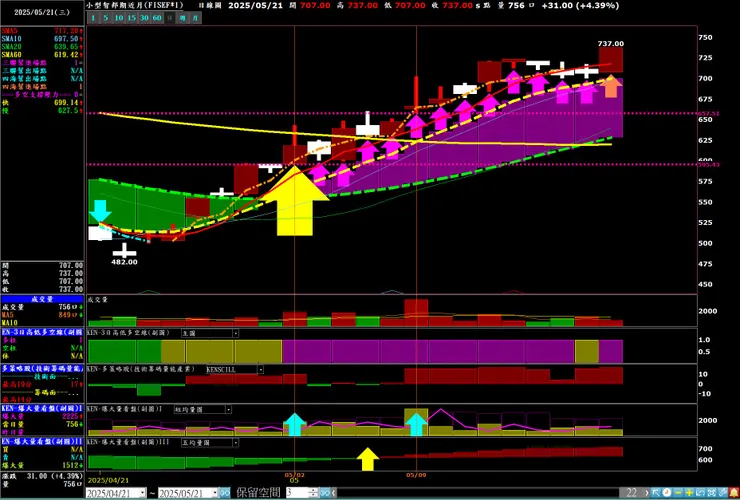Click the KEN-爆大量看盤(副圖)I sidebar header

[42, 408]
